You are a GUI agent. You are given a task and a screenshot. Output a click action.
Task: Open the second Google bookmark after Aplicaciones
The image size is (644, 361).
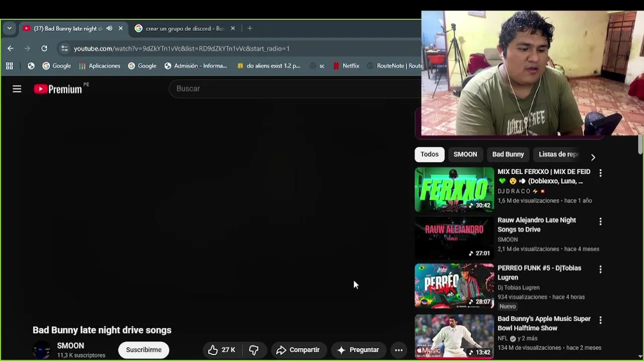pyautogui.click(x=142, y=66)
